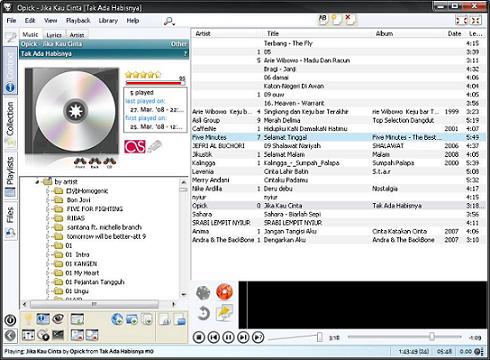This screenshot has height=360, width=490.
Task: Click the pen icon beside Last.fm logo
Action: pyautogui.click(x=155, y=146)
